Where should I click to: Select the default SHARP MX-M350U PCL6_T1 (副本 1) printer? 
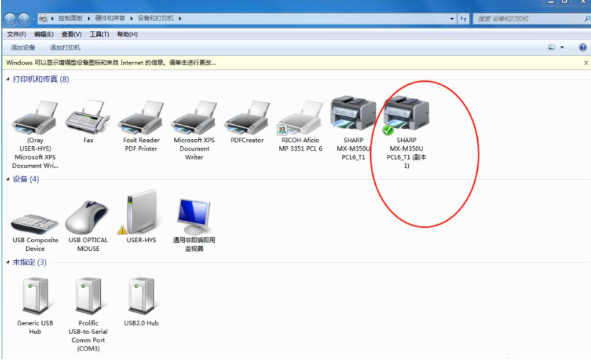[406, 115]
